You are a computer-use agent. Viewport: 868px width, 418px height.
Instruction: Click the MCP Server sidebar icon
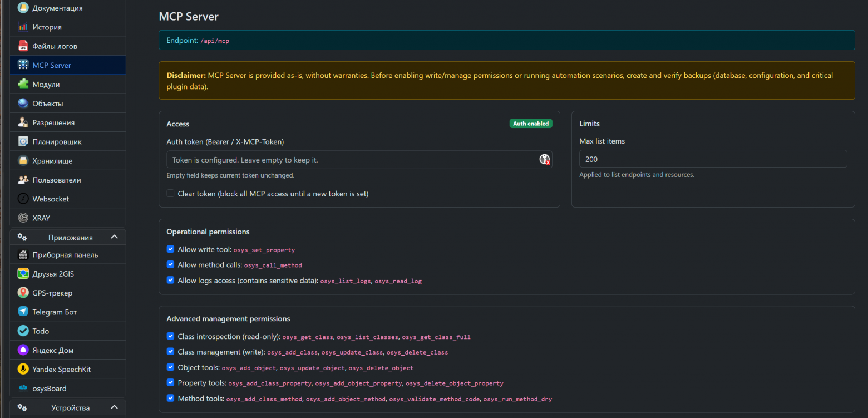click(x=23, y=65)
